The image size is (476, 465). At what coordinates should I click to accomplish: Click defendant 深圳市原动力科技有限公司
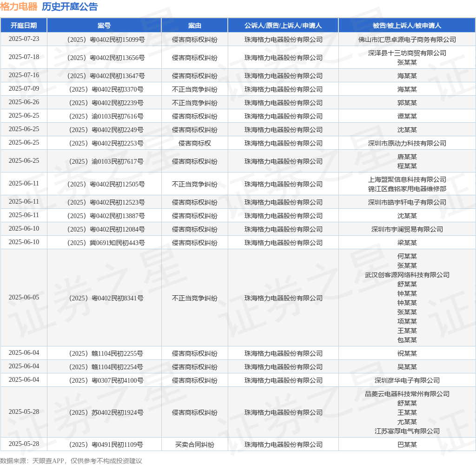coord(407,143)
